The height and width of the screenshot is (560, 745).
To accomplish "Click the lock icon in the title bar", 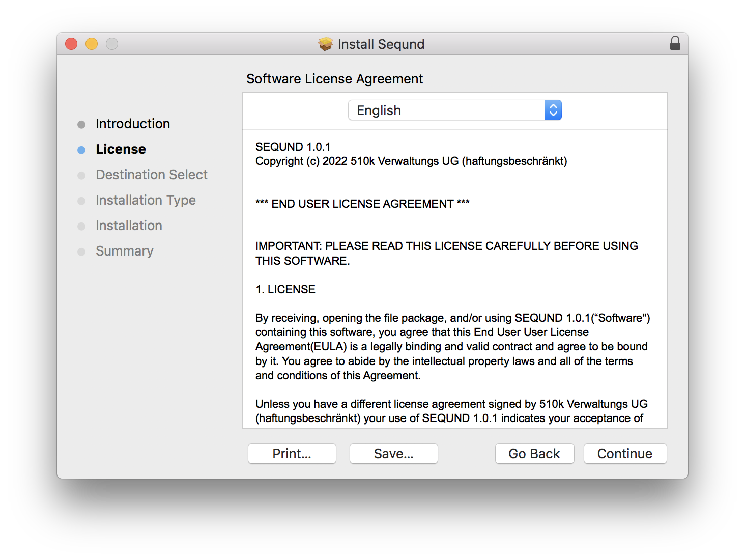I will tap(675, 43).
